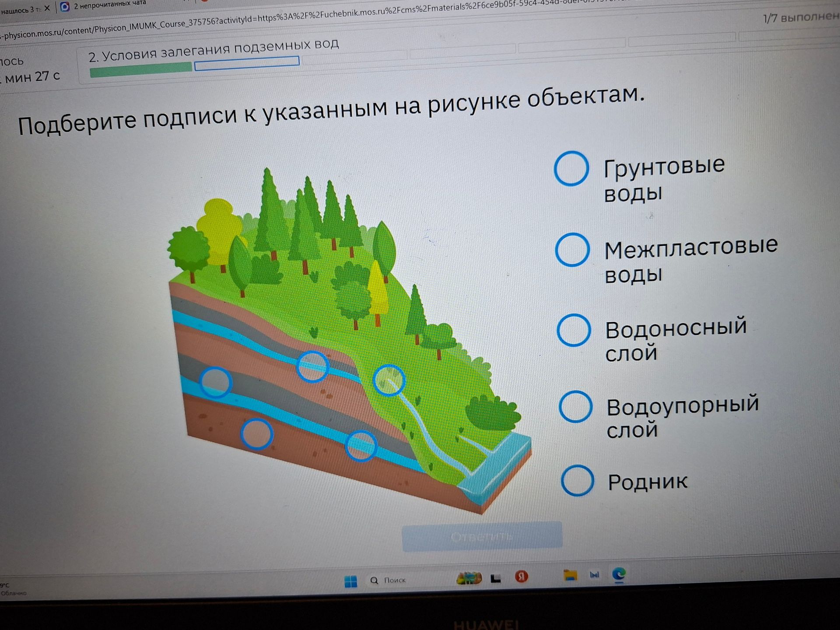Click the Ответить submit button
This screenshot has width=840, height=630.
pyautogui.click(x=482, y=536)
